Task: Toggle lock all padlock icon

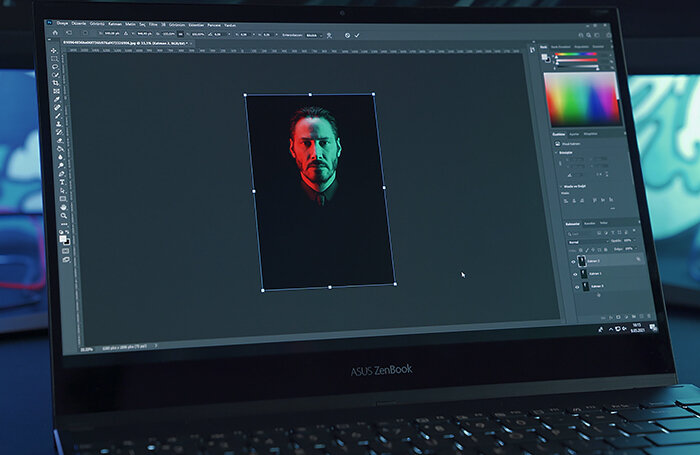Action: pos(606,249)
